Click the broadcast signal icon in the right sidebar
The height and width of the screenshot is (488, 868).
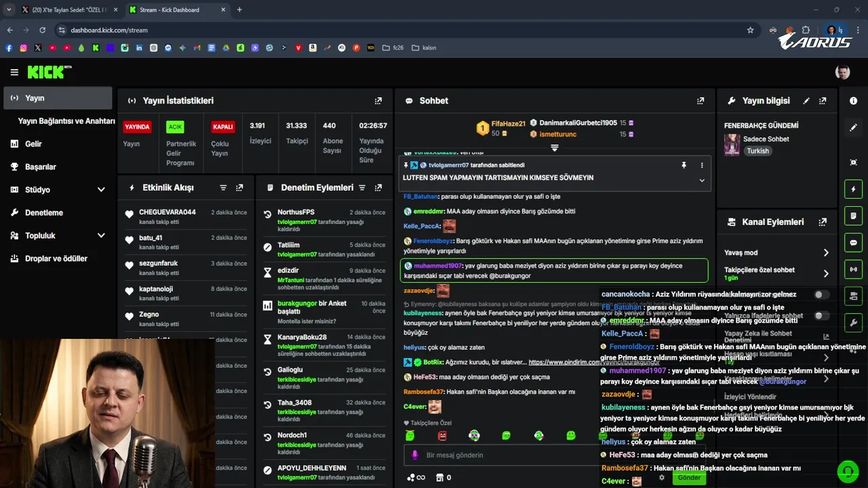(x=853, y=269)
